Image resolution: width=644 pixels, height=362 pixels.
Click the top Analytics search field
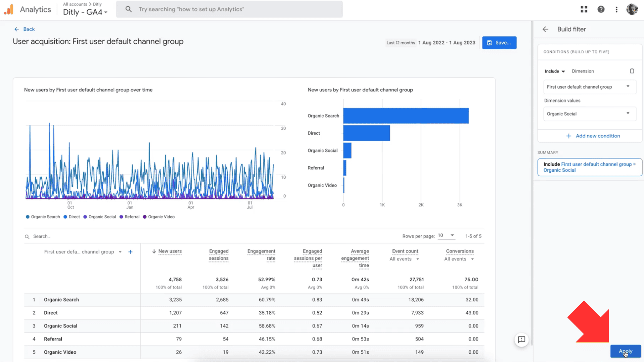[229, 9]
